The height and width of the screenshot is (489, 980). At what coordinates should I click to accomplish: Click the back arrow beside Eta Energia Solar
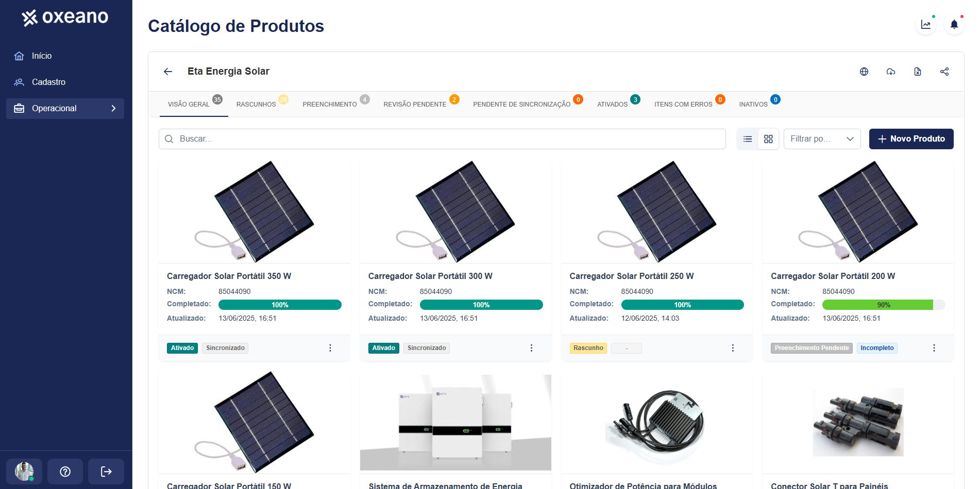(168, 72)
